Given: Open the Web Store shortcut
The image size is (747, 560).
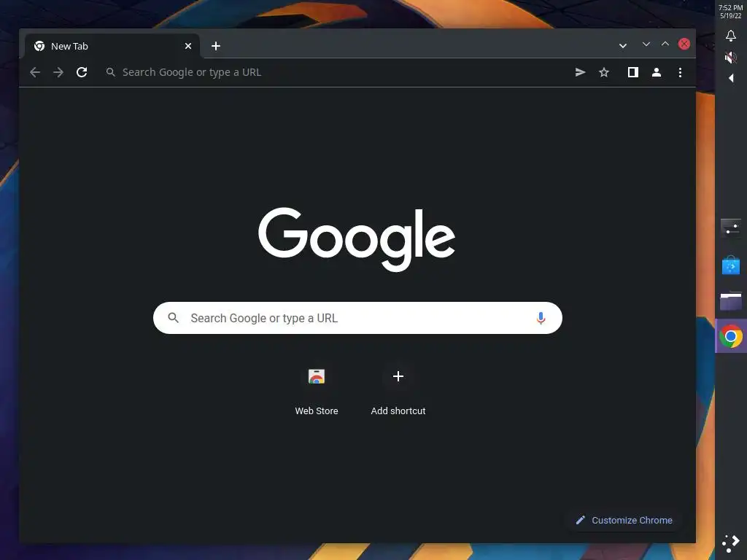Looking at the screenshot, I should coord(317,391).
